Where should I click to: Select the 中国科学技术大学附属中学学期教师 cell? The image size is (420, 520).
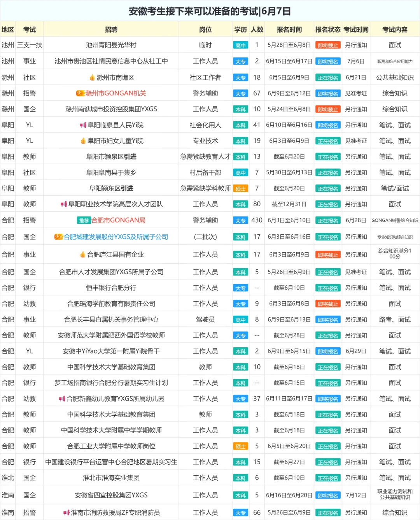click(x=111, y=430)
